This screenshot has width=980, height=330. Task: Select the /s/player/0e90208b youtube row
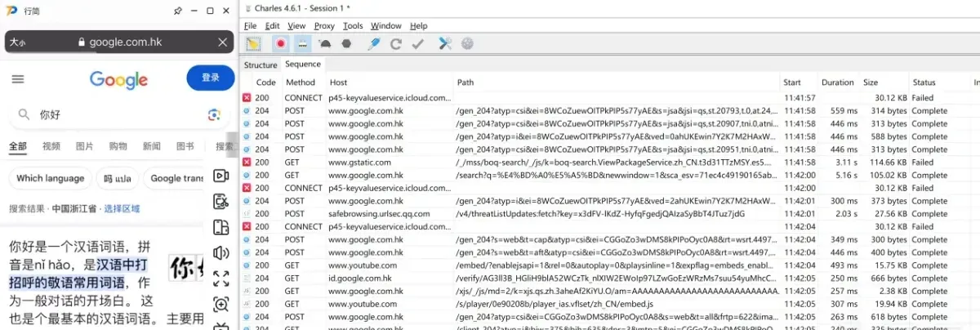608,304
